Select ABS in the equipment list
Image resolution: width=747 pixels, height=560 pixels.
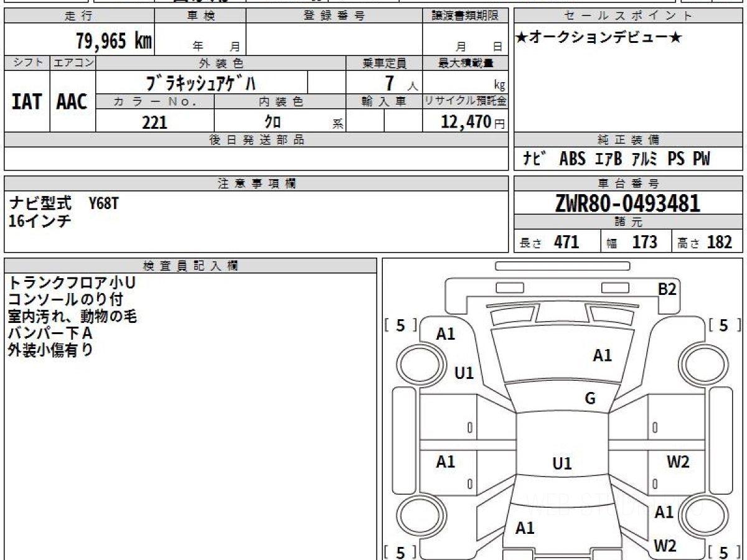click(572, 159)
